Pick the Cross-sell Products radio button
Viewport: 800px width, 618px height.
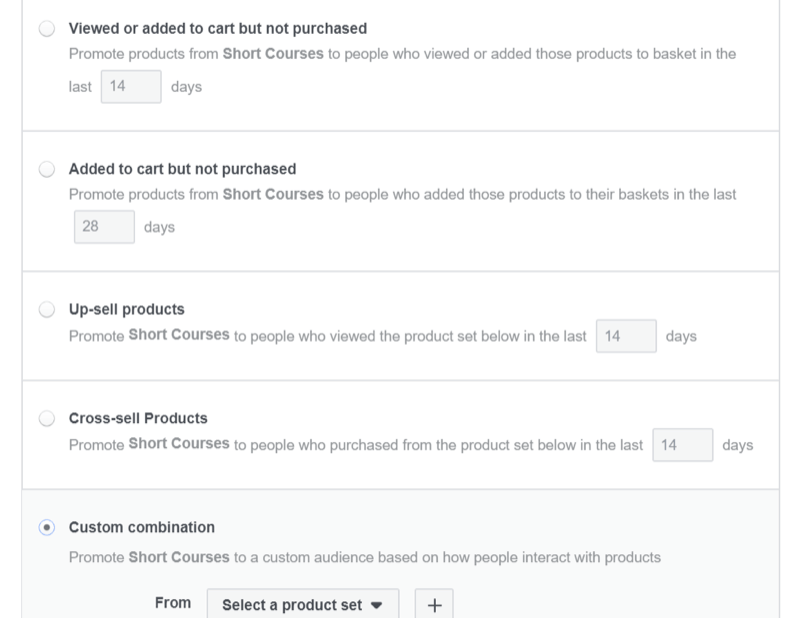point(47,418)
